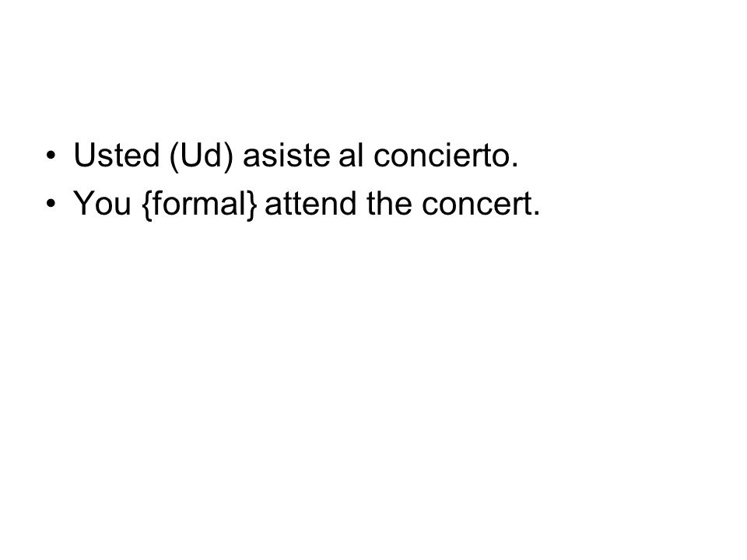The height and width of the screenshot is (560, 747).
Task: Select the Spanish verb "asiste"
Action: pos(286,156)
